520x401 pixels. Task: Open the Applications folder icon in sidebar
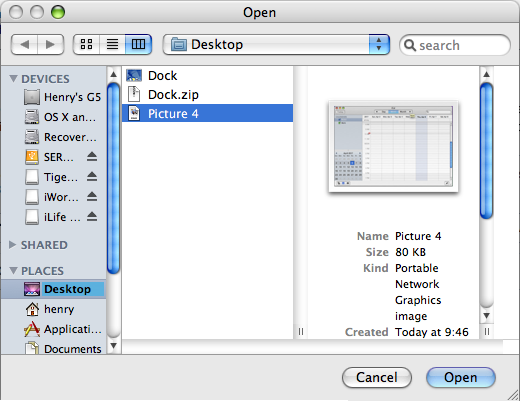coord(32,329)
